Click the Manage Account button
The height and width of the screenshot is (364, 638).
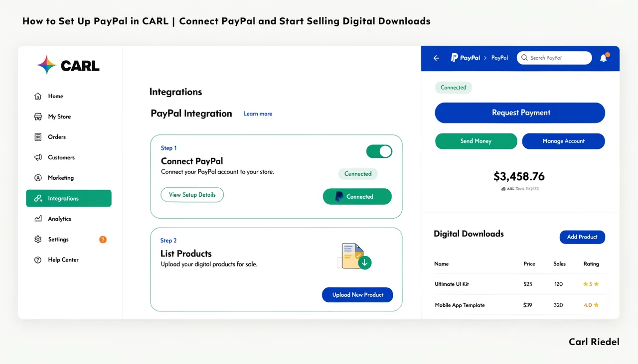pos(563,141)
